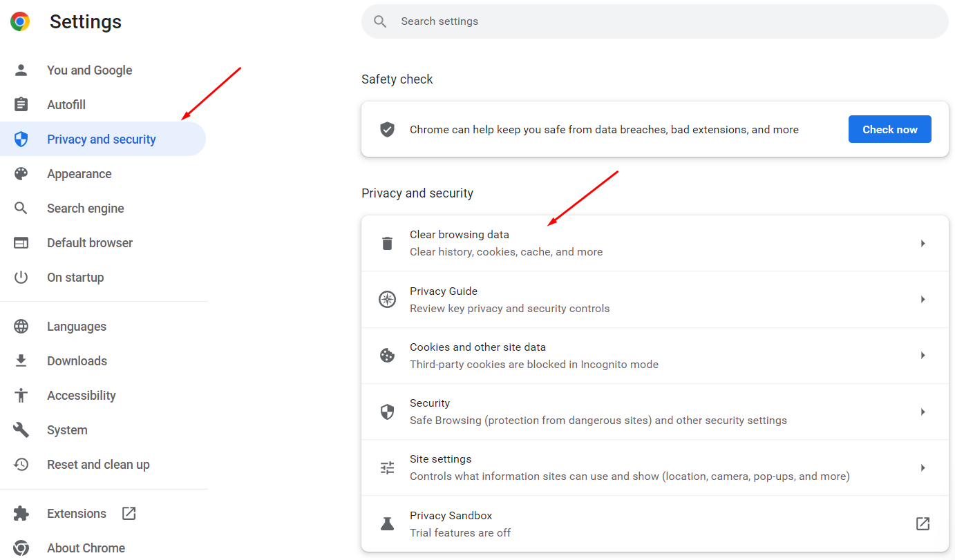
Task: Click the Downloads arrow icon in sidebar
Action: point(21,360)
